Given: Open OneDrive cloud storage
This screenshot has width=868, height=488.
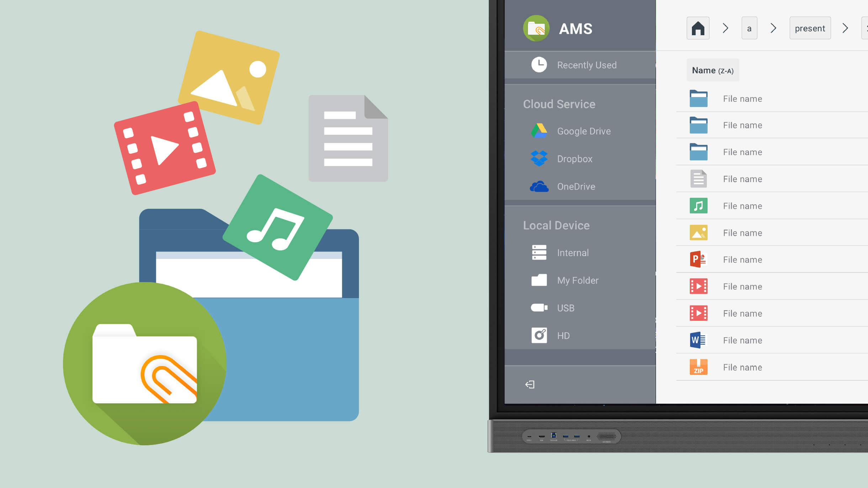Looking at the screenshot, I should click(x=576, y=186).
